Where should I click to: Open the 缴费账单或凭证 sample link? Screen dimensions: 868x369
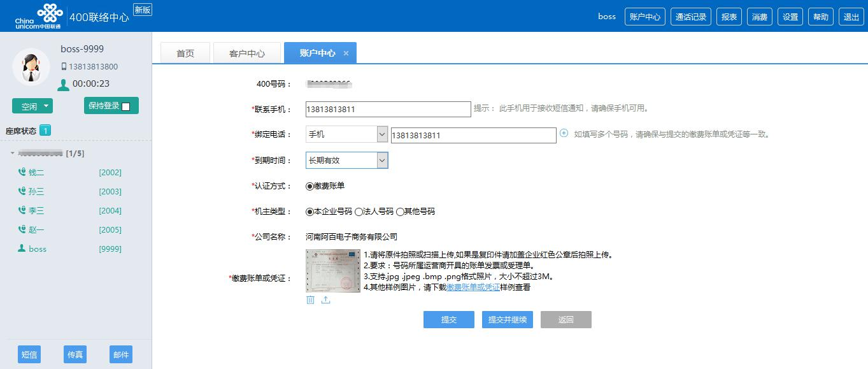pos(473,287)
